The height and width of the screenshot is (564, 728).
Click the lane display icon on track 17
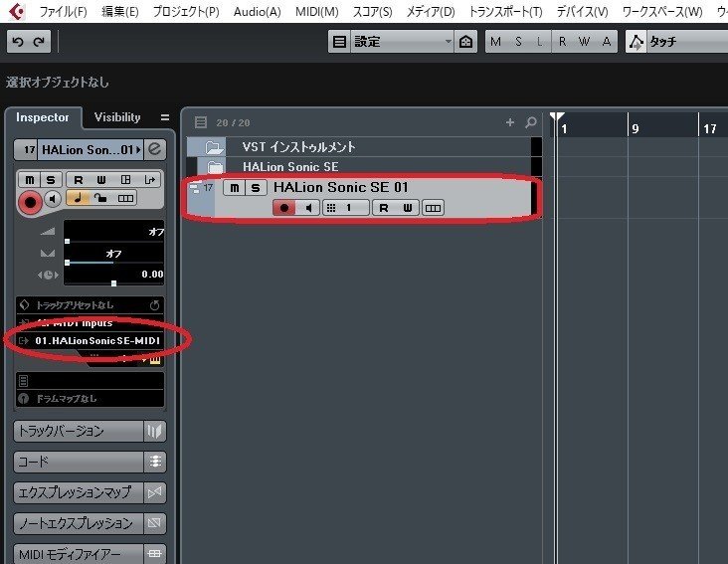433,208
